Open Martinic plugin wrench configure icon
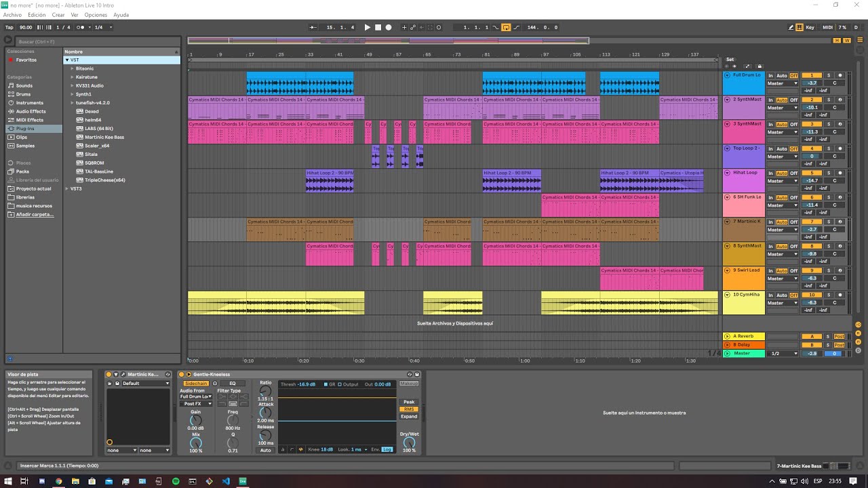868x488 pixels. (x=123, y=374)
